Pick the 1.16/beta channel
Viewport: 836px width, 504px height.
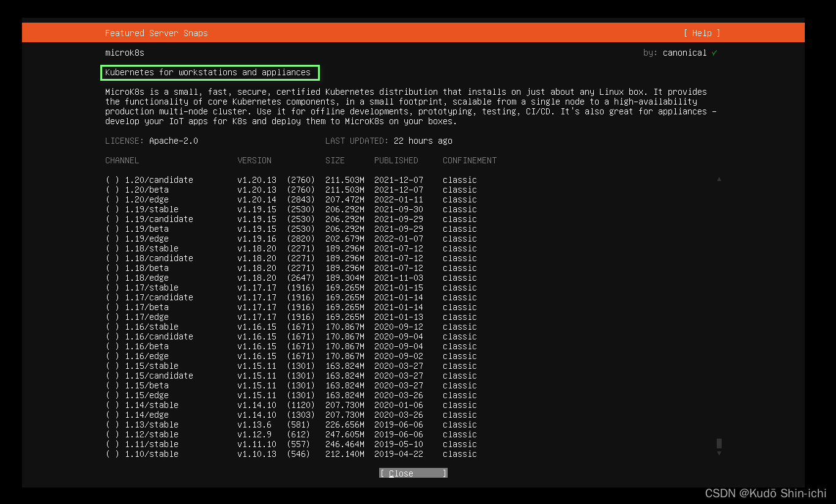[291, 346]
